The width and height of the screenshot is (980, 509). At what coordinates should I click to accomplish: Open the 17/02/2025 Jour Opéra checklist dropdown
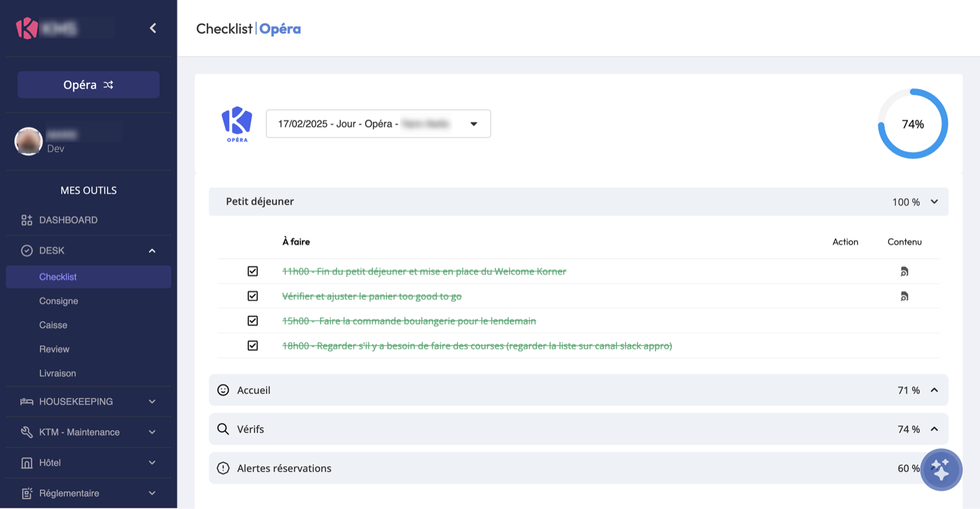click(x=379, y=124)
